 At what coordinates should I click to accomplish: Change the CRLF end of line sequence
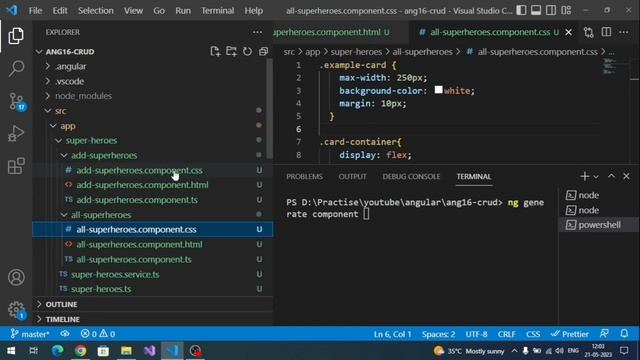coord(507,334)
